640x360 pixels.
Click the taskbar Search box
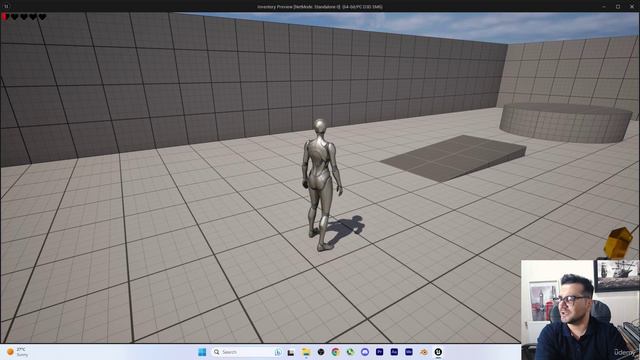247,352
